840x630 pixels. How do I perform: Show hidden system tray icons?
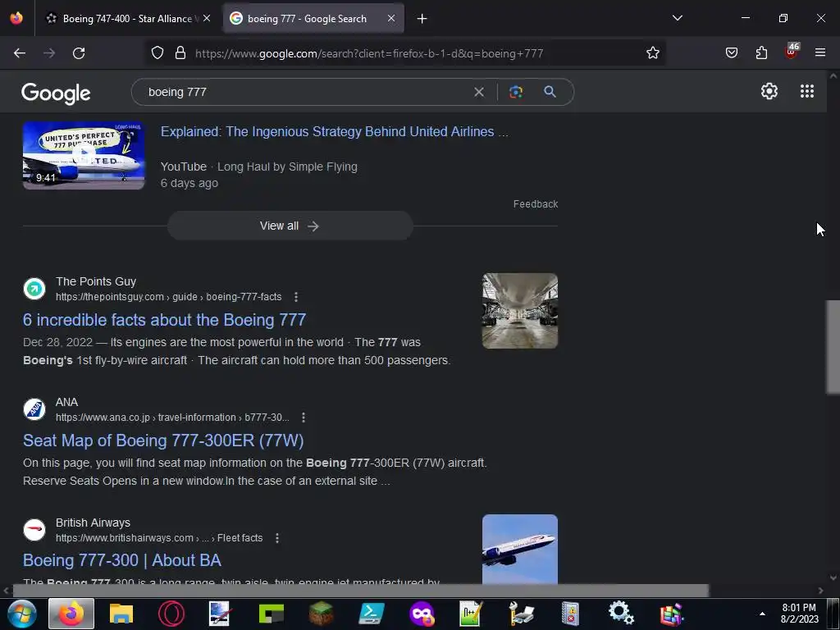762,614
